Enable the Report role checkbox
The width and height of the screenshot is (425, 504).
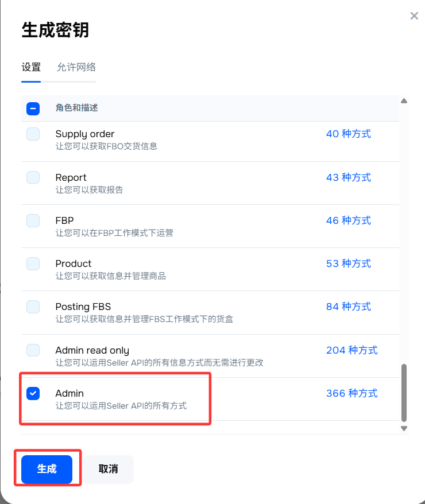pyautogui.click(x=33, y=177)
